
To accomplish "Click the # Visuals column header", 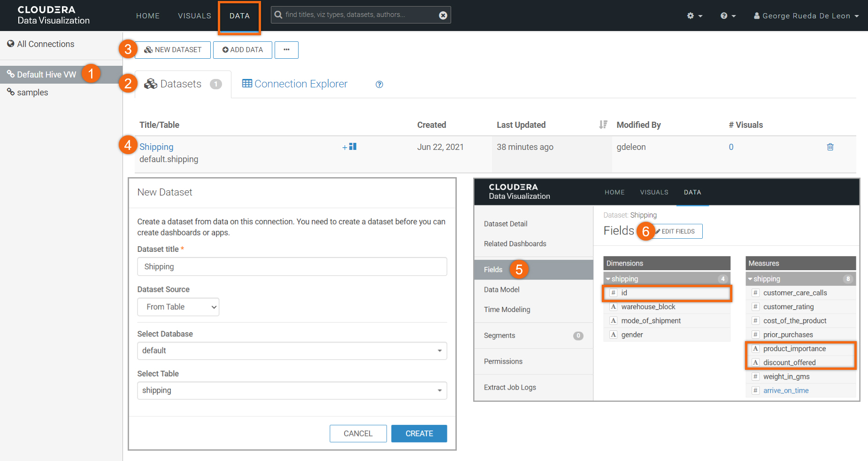I will pos(745,125).
